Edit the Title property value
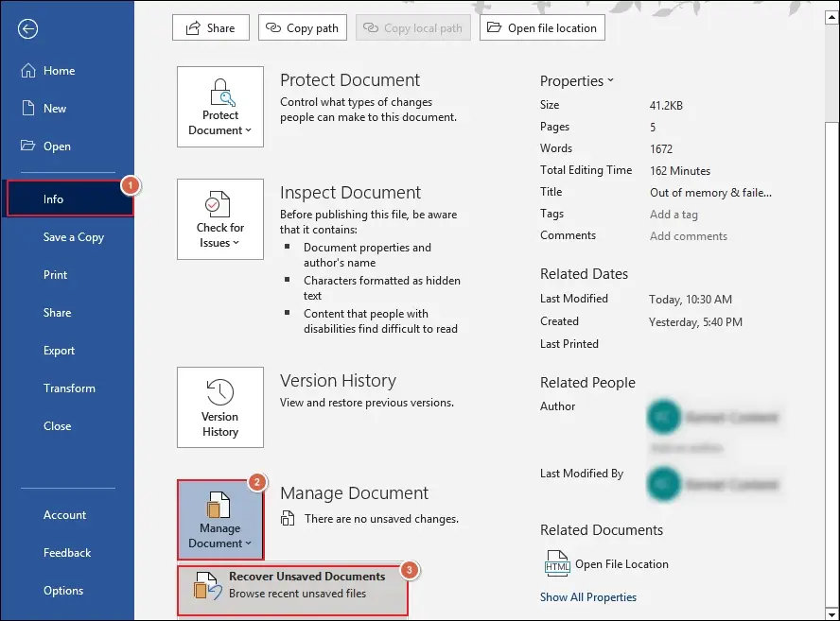The width and height of the screenshot is (840, 621). coord(711,193)
